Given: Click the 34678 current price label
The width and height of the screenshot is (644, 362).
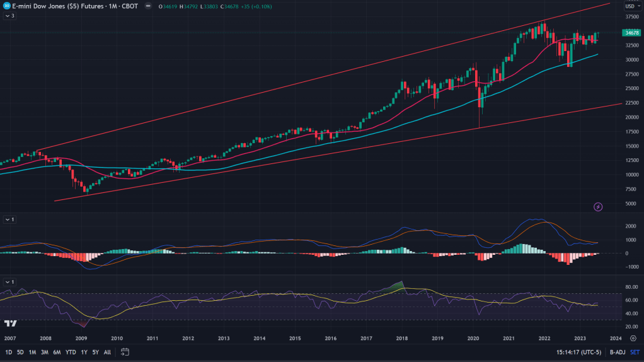Looking at the screenshot, I should point(631,33).
